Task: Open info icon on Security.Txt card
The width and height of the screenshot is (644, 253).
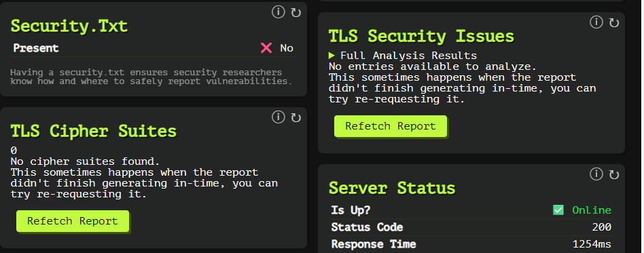Action: [278, 13]
